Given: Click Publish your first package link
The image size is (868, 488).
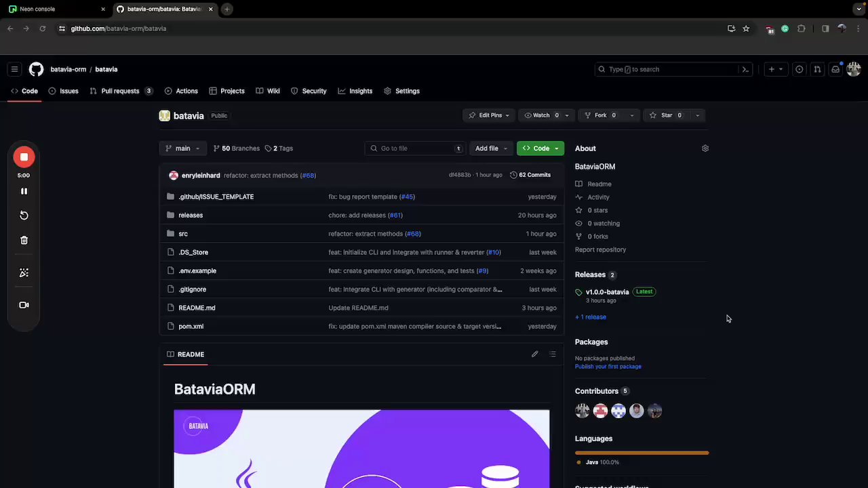Looking at the screenshot, I should (608, 367).
